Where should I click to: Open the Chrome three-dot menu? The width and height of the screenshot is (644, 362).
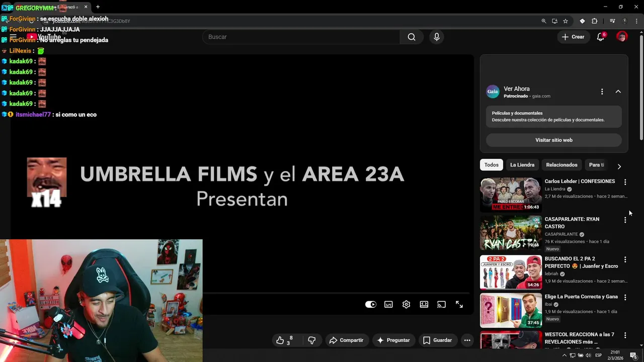pos(636,21)
